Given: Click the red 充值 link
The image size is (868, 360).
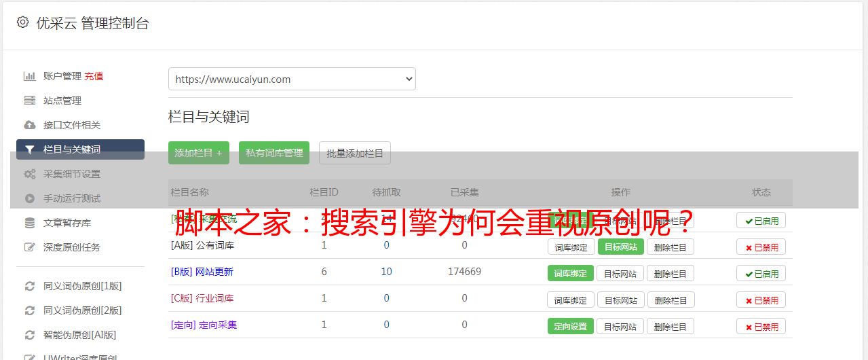Looking at the screenshot, I should 94,76.
